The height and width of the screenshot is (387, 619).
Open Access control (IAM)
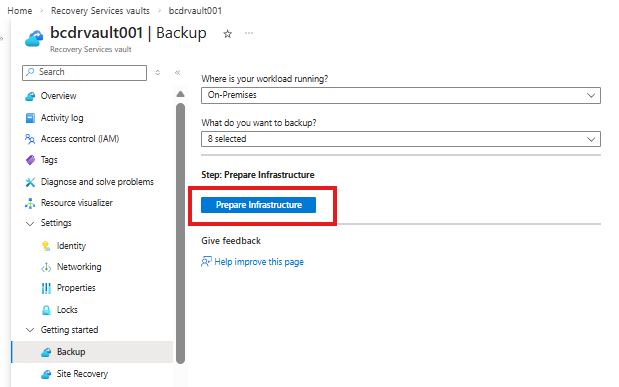(80, 139)
